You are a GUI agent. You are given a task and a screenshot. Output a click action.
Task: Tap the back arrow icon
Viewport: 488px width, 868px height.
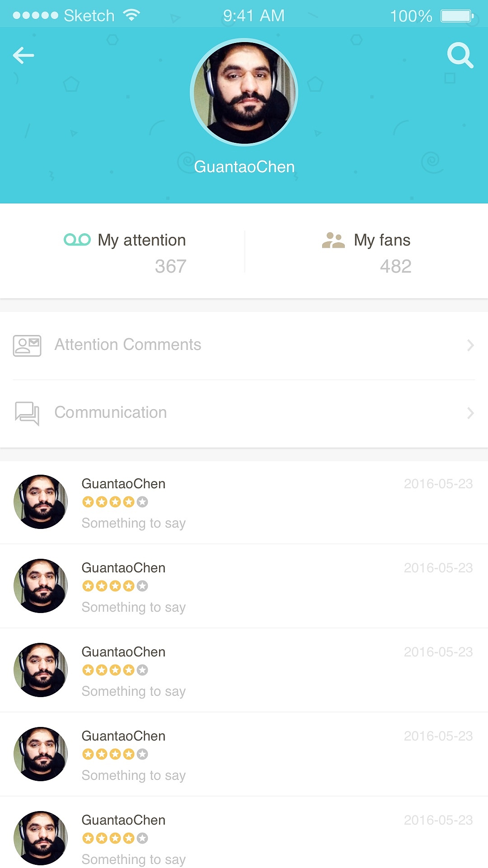23,55
